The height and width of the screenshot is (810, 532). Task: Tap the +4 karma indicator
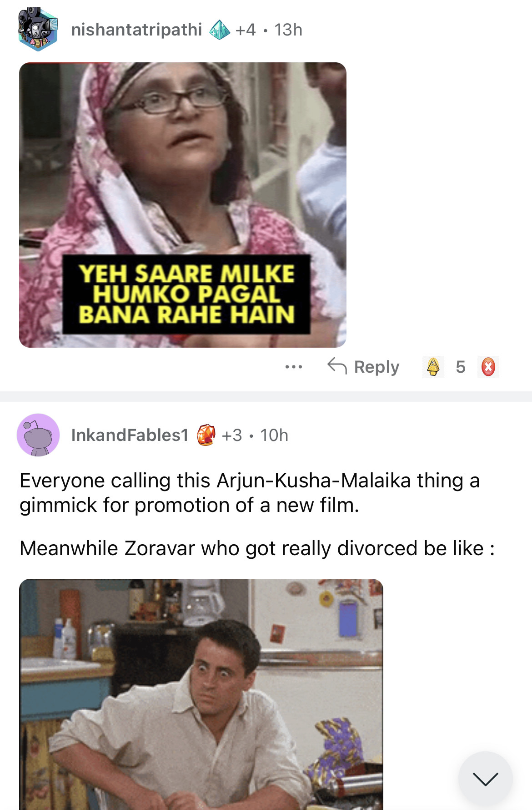246,30
